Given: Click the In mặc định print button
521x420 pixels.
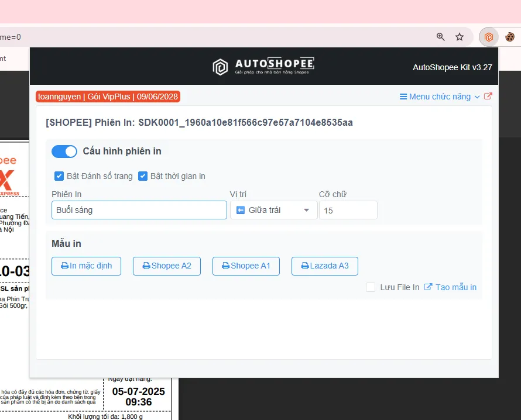Looking at the screenshot, I should (87, 266).
